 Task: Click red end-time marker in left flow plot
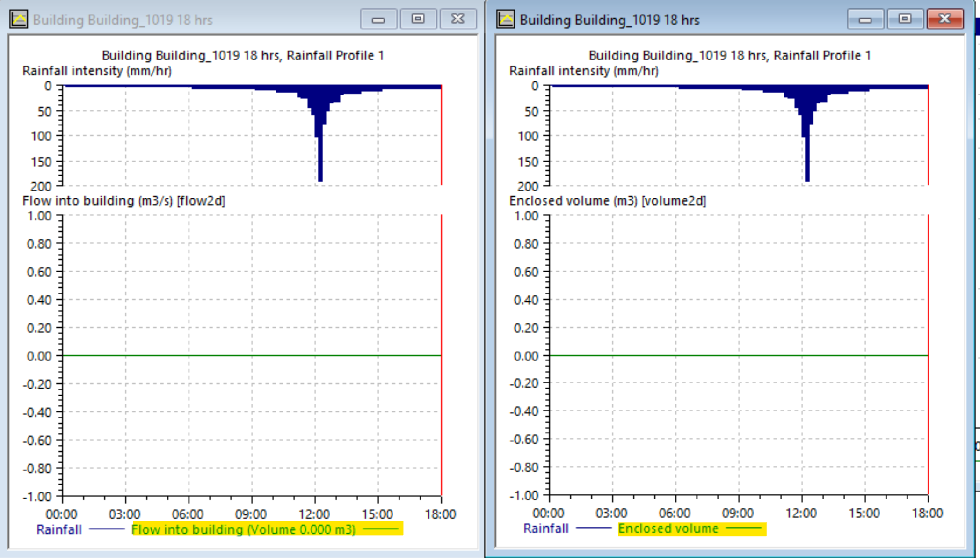[x=441, y=290]
